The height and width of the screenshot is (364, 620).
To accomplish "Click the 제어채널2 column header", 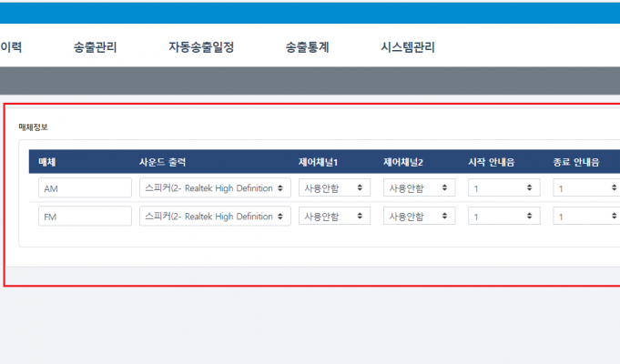I will pos(403,162).
